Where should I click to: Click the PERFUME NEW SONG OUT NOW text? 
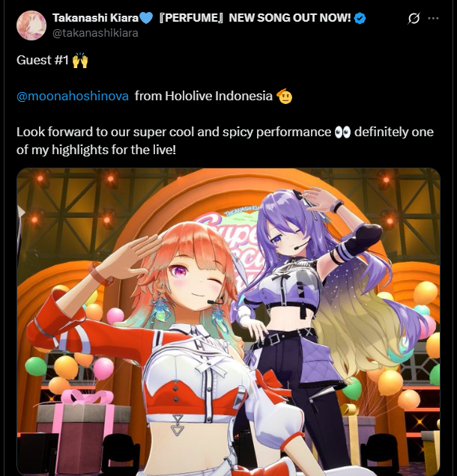tap(255, 18)
